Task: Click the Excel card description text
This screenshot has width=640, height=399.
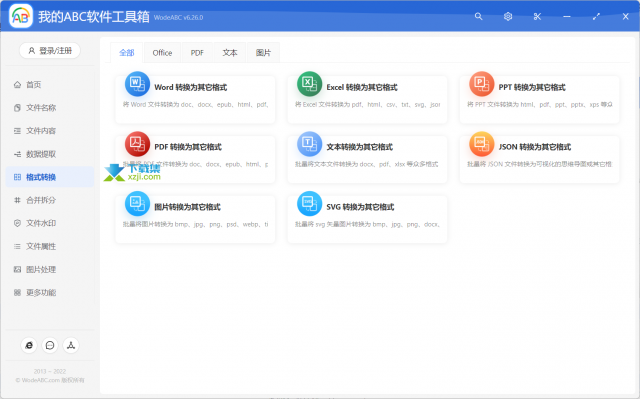Action: 368,104
